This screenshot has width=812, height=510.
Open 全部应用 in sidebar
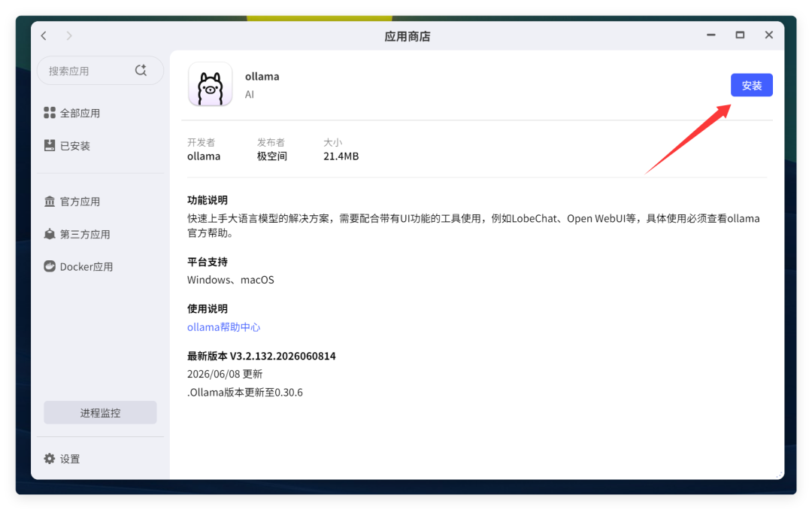tap(80, 113)
